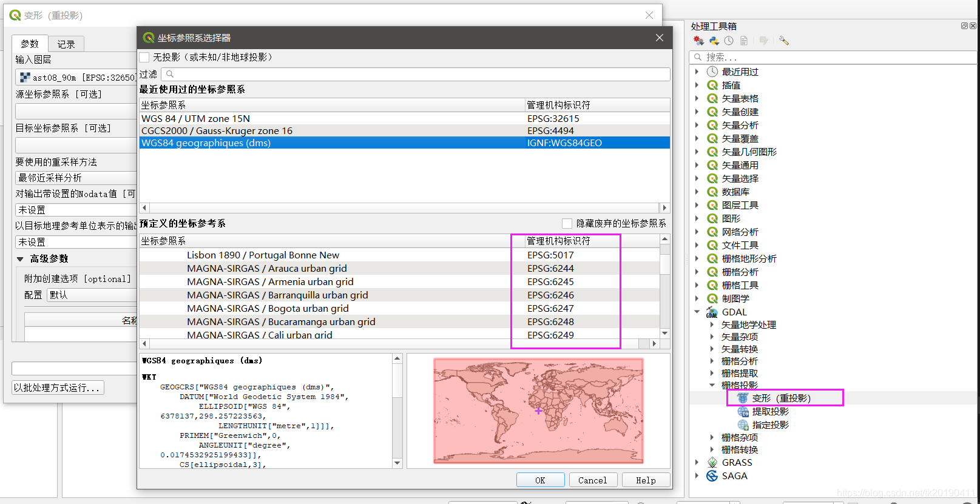Open the Models menu icon in toolbox
This screenshot has height=504, width=980.
click(x=698, y=41)
